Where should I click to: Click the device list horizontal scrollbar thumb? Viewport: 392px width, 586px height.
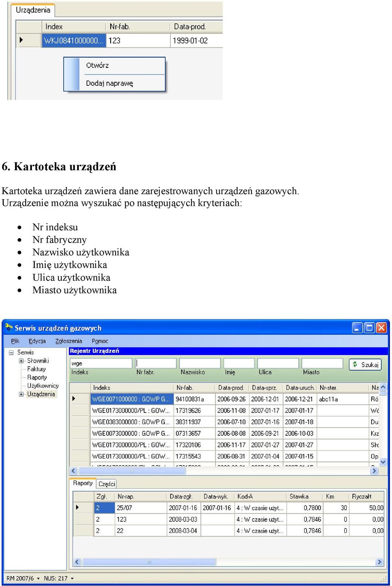pyautogui.click(x=131, y=471)
